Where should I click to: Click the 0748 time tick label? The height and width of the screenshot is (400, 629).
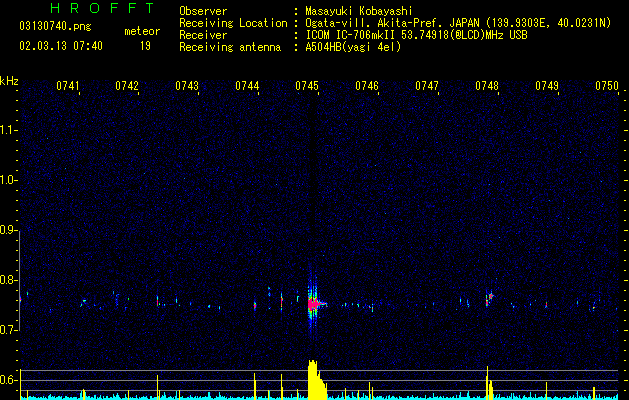coord(487,86)
